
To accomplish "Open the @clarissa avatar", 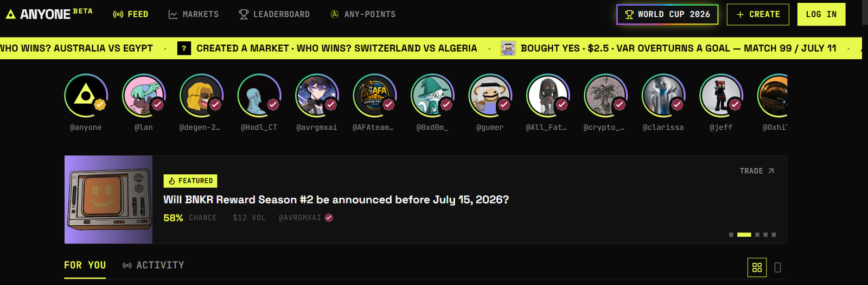I will click(x=663, y=96).
